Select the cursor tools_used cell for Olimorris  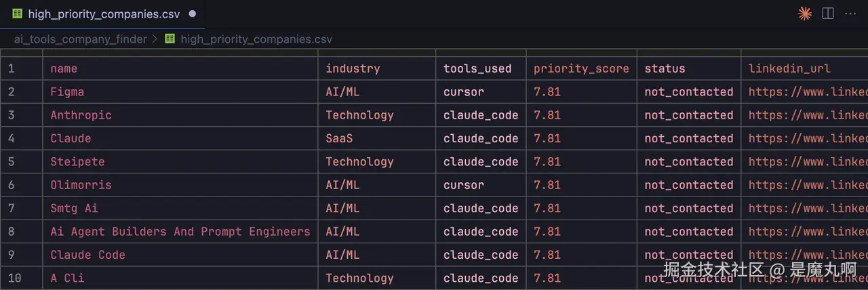click(x=464, y=185)
